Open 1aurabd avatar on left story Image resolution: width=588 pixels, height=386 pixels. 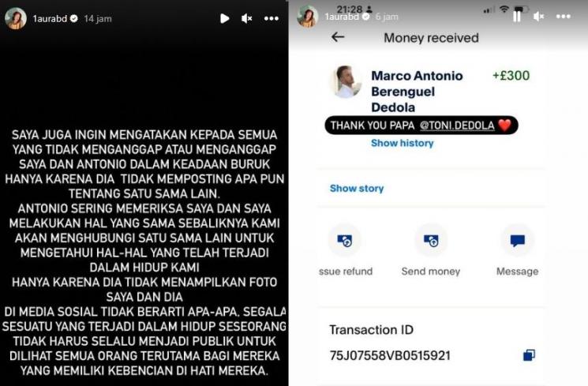(x=15, y=18)
